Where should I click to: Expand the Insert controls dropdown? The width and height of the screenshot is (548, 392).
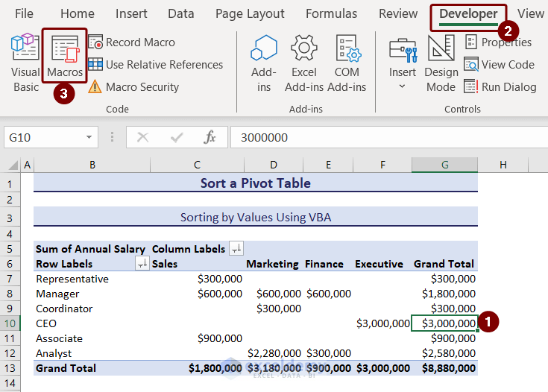[x=403, y=86]
